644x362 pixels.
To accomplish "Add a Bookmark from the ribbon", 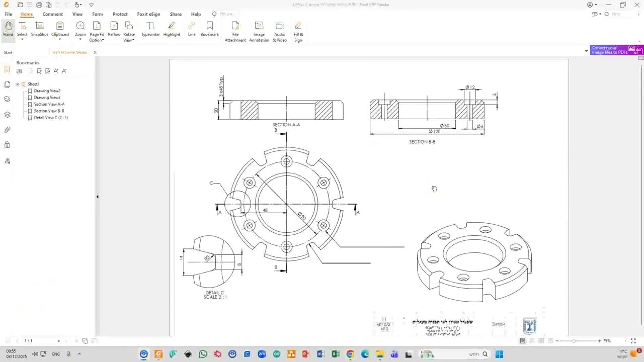I will (209, 29).
